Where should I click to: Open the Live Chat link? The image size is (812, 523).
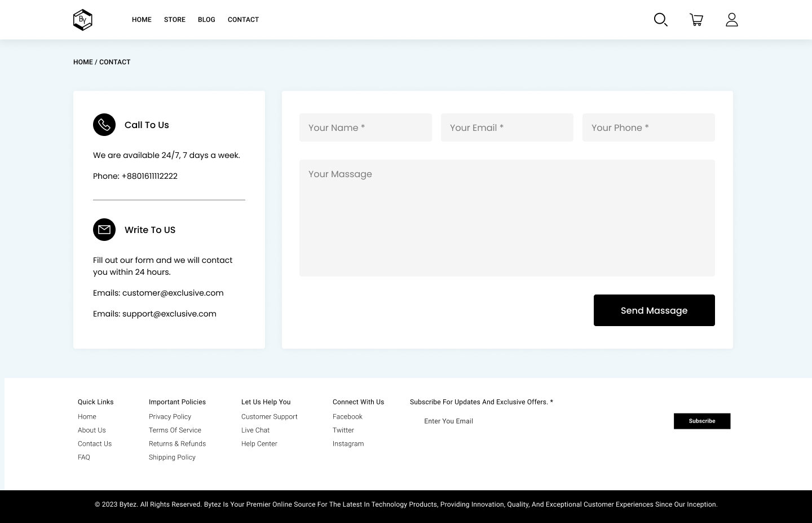[255, 430]
